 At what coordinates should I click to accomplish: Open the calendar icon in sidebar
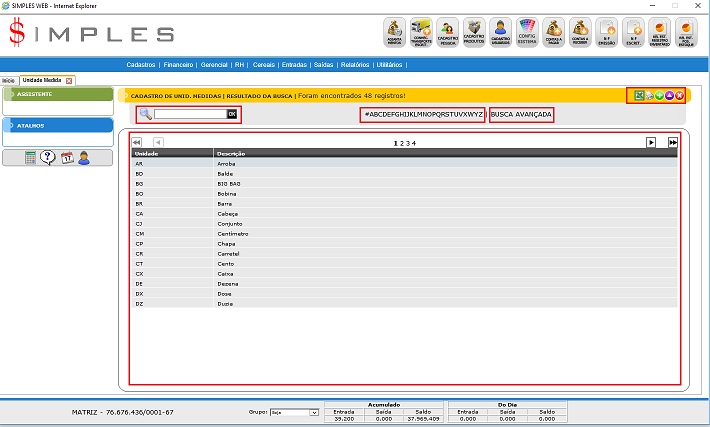point(66,157)
